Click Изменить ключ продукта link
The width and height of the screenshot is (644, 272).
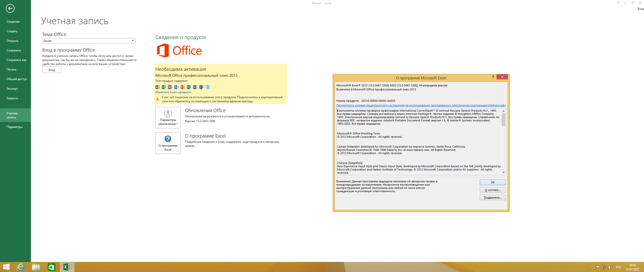(173, 92)
